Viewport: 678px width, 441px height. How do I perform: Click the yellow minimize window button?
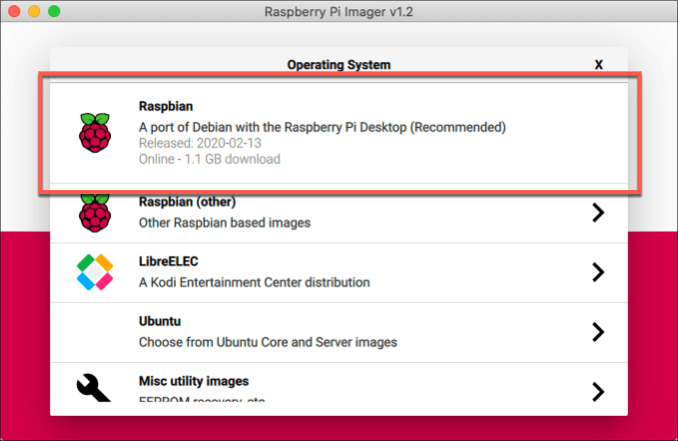34,11
